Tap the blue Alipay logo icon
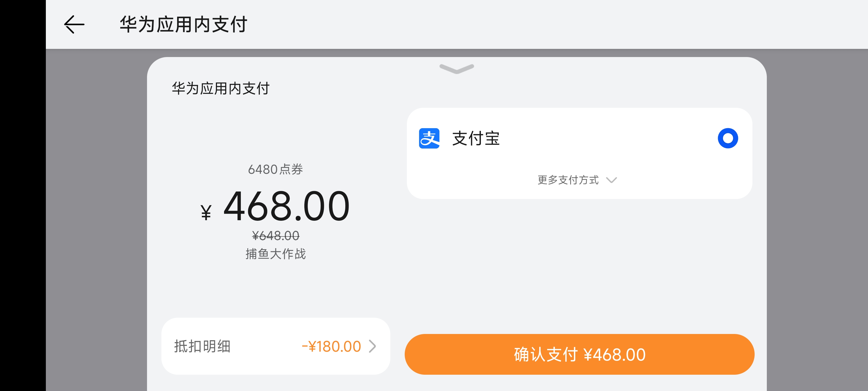 (429, 138)
